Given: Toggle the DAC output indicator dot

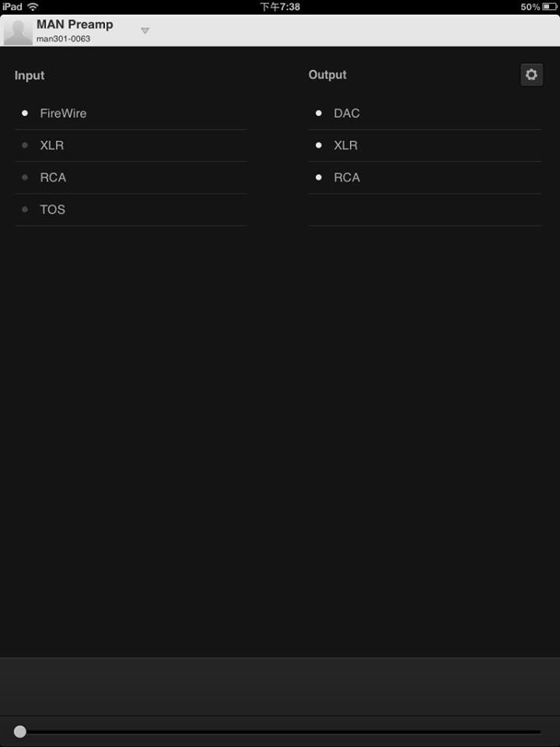Looking at the screenshot, I should pyautogui.click(x=319, y=113).
